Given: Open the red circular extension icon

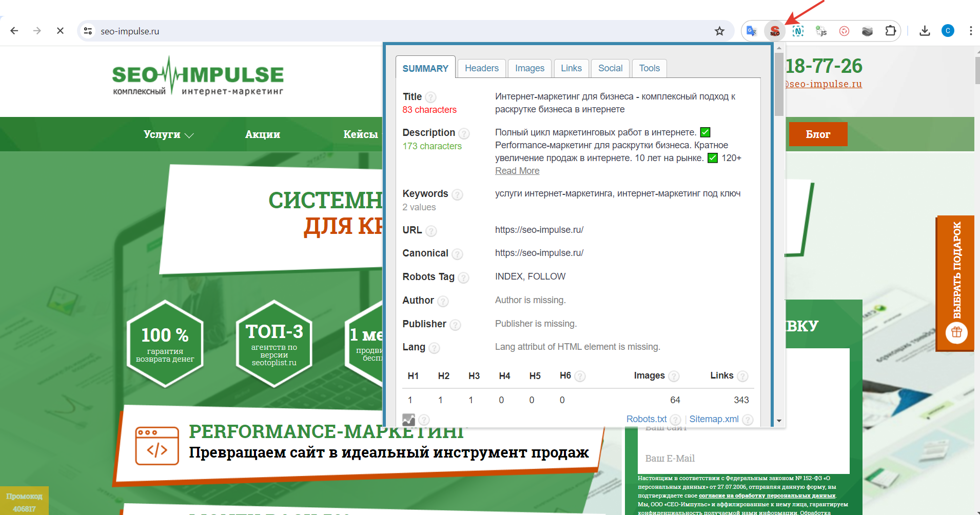Looking at the screenshot, I should [x=844, y=31].
